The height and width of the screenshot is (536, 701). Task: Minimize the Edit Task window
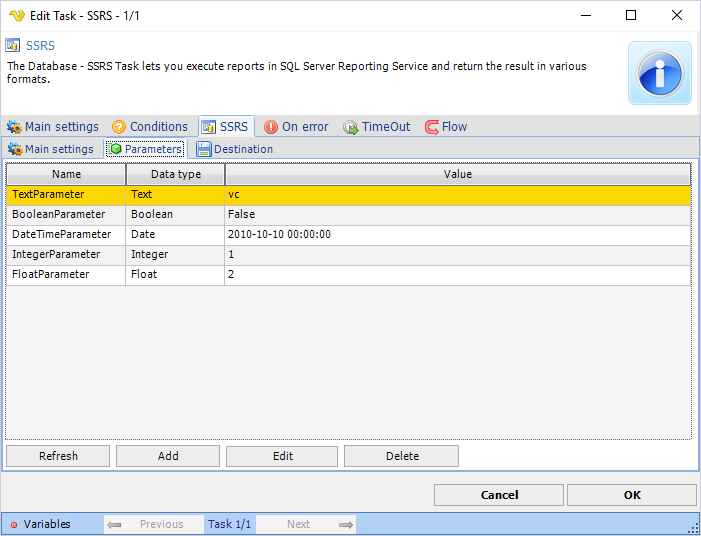click(x=586, y=15)
